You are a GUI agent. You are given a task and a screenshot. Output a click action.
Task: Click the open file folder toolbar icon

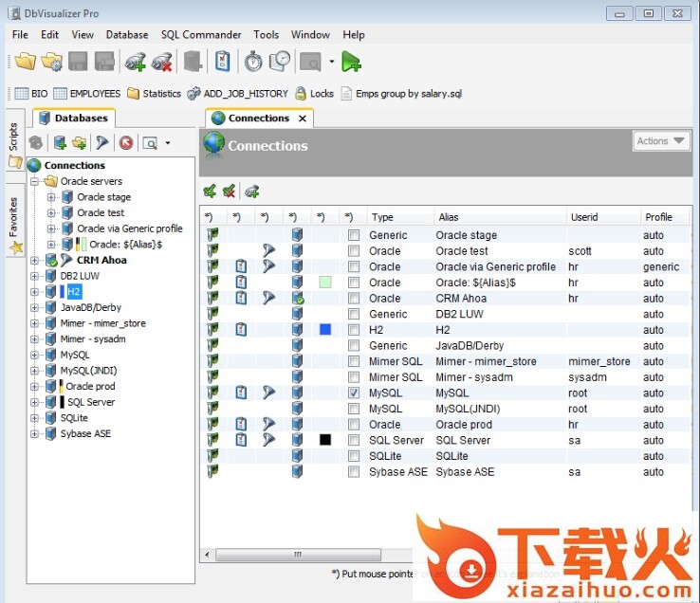(x=25, y=62)
